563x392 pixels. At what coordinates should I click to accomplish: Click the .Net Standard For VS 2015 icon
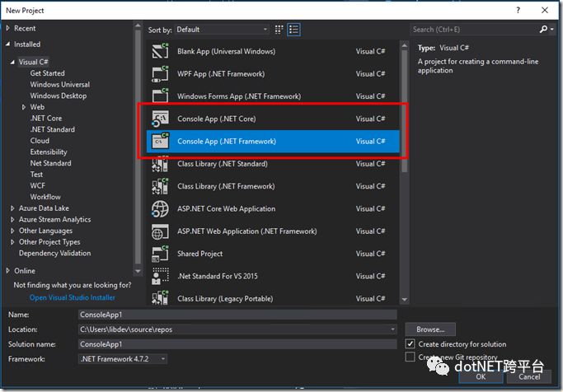[x=160, y=276]
